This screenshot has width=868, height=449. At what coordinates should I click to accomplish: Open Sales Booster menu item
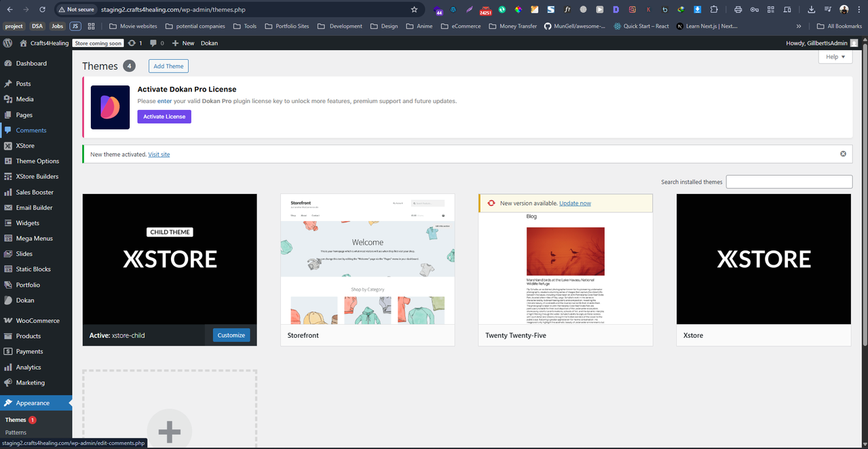pyautogui.click(x=36, y=192)
